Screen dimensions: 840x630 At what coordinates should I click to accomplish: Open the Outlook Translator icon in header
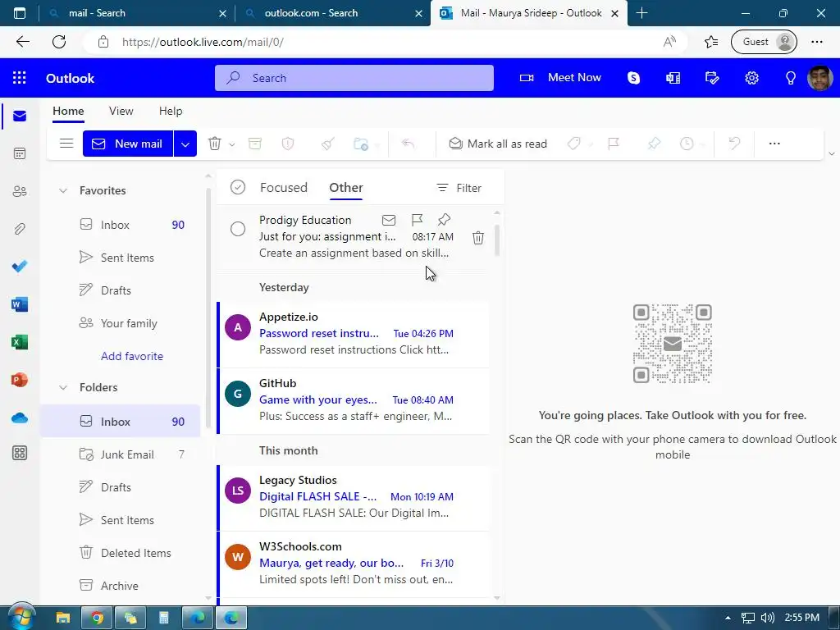[673, 78]
